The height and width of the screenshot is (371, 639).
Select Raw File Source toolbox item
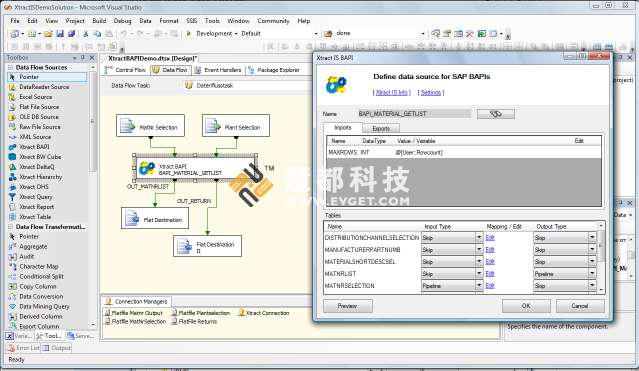tap(40, 127)
